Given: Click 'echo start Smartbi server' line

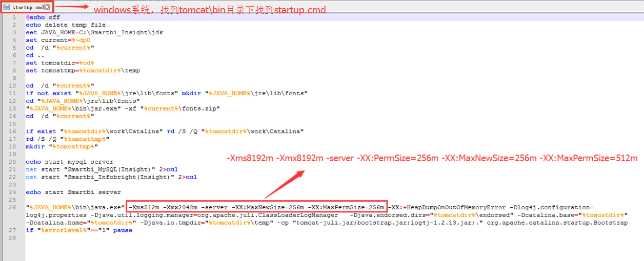Looking at the screenshot, I should click(x=73, y=192).
